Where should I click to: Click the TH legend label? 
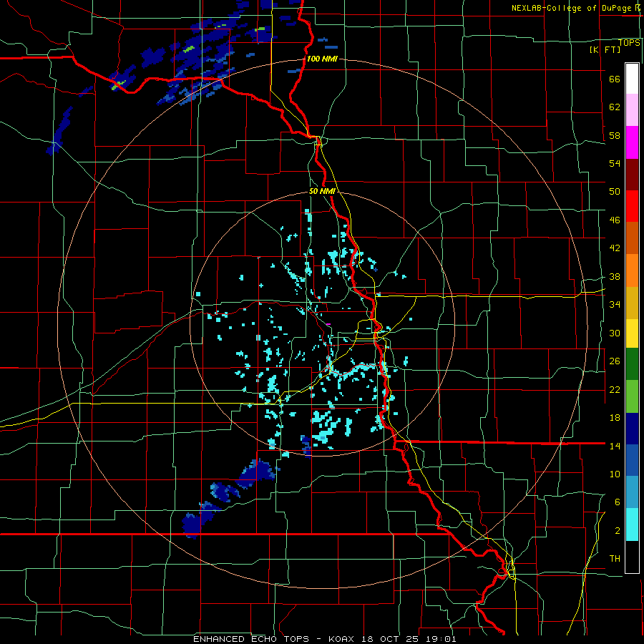615,559
